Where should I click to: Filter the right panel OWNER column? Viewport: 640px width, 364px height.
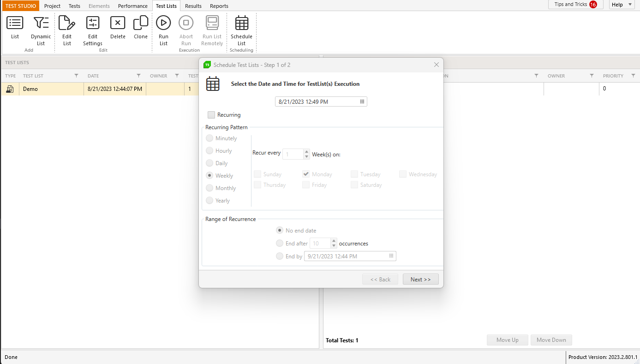tap(592, 76)
